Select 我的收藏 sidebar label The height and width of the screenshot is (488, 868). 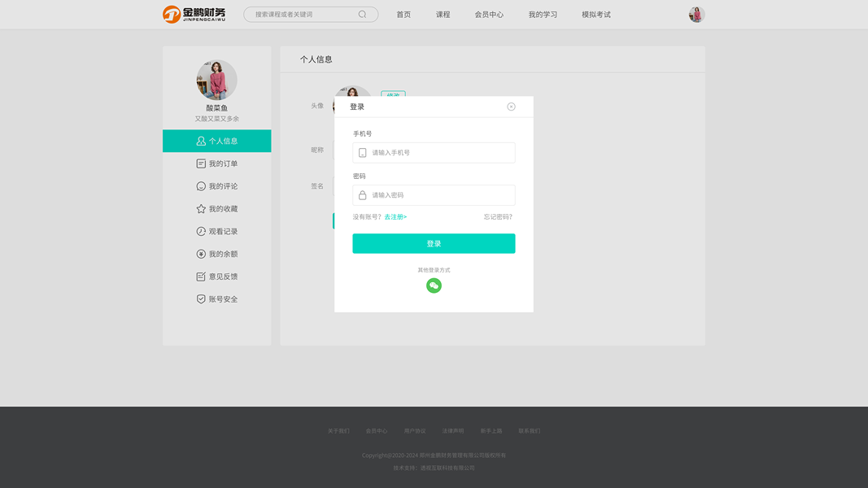pyautogui.click(x=223, y=208)
